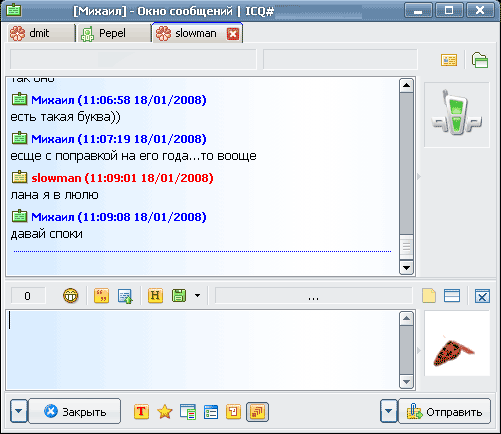Toggle the split window layout icon
Image resolution: width=501 pixels, height=434 pixels.
point(452,295)
